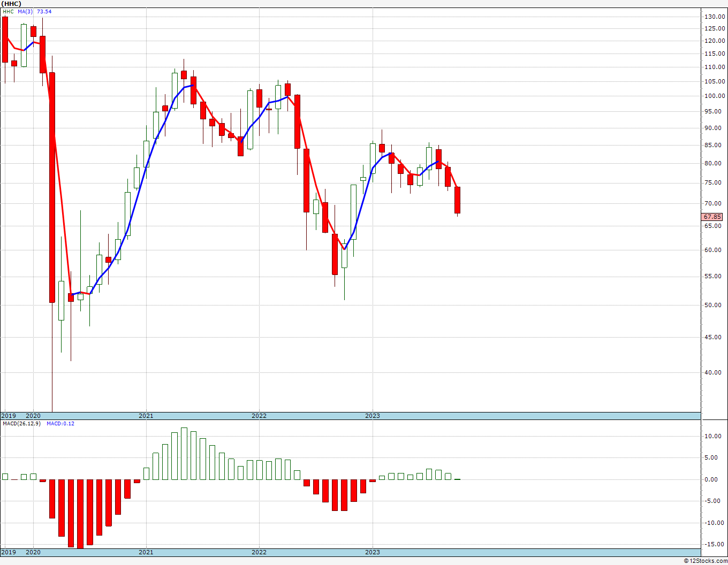Click 2019 on the MACD panel time axis
728x565 pixels.
(x=8, y=552)
